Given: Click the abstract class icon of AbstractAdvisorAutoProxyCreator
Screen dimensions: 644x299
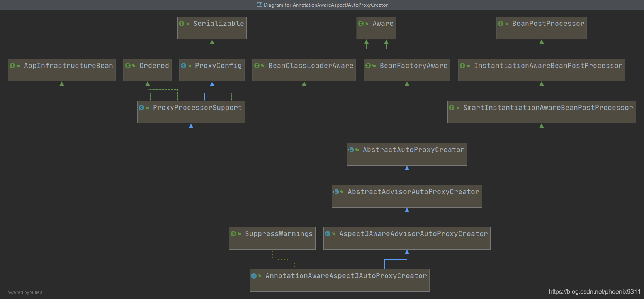Looking at the screenshot, I should 336,192.
